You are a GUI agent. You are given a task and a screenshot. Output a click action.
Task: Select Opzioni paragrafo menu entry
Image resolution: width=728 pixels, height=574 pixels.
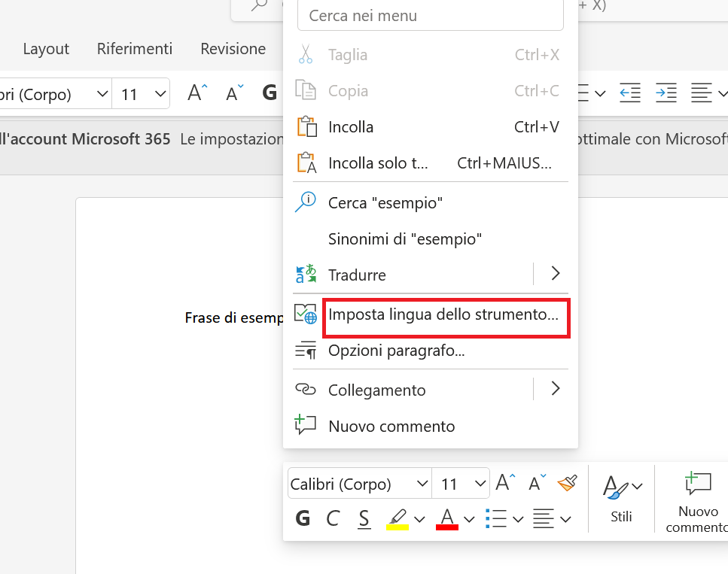(431, 351)
